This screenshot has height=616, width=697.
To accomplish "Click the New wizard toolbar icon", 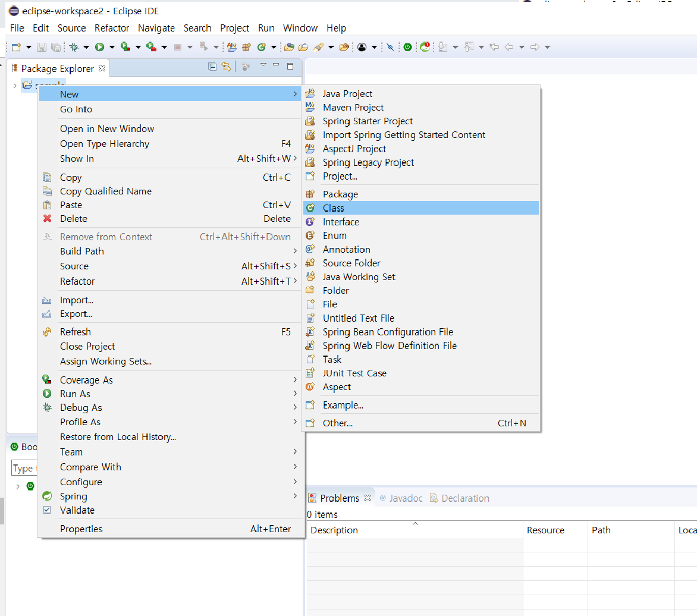I will (17, 47).
